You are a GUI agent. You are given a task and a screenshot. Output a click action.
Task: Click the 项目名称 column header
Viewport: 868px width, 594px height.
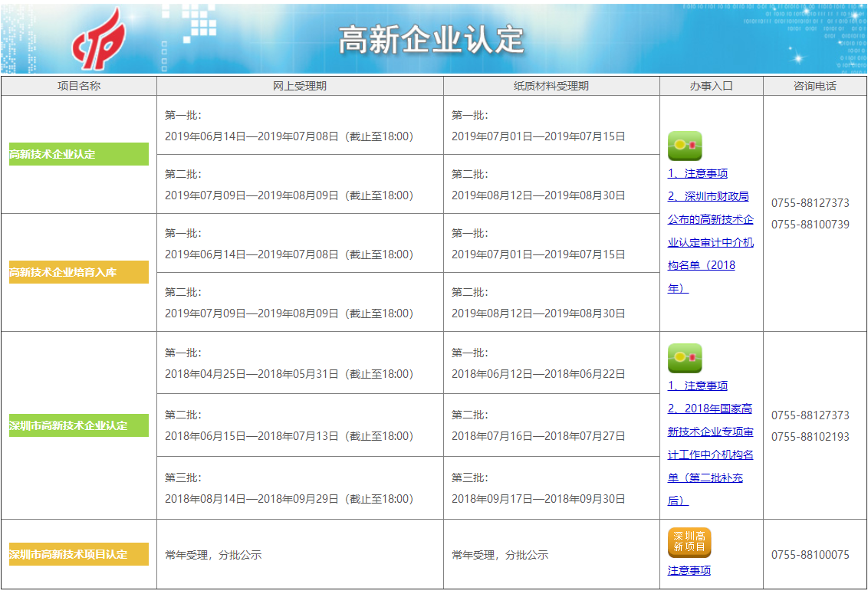click(x=79, y=86)
